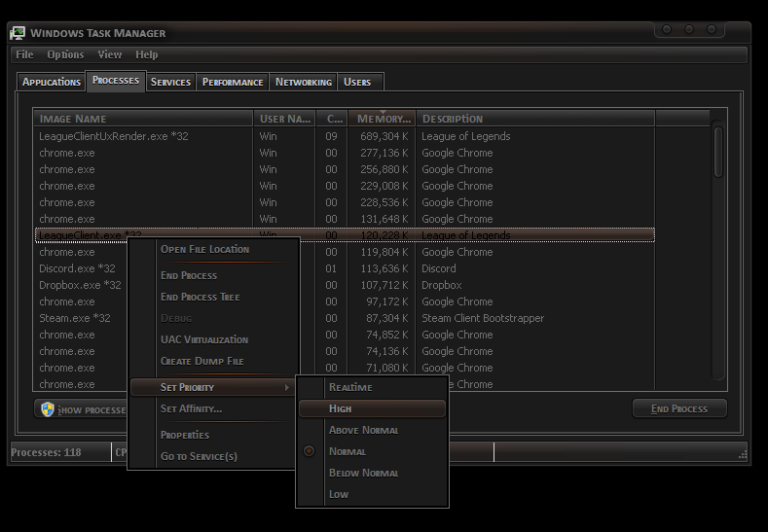Select LeagueClientUxRender.exe *32 process row
The width and height of the screenshot is (768, 532).
point(345,136)
